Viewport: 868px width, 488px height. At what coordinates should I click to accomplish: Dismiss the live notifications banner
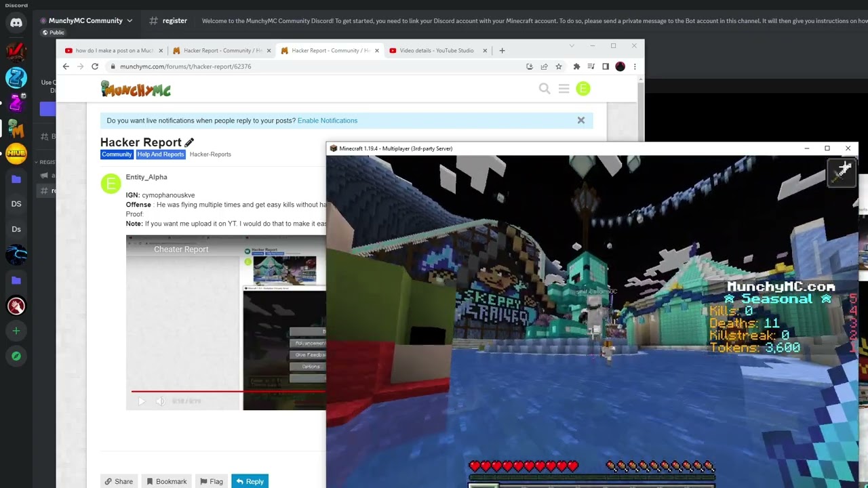[x=581, y=121]
